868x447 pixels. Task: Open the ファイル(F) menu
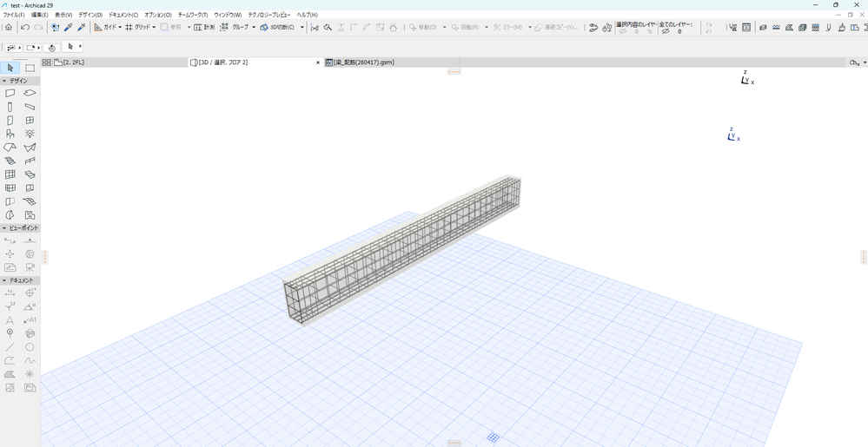[x=14, y=15]
